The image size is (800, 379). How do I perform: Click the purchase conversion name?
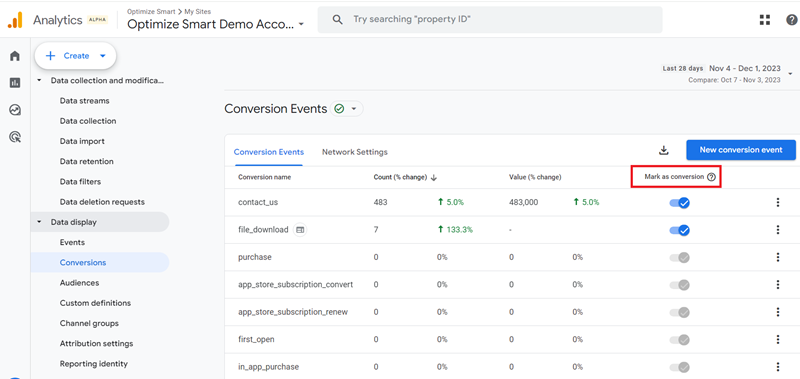(x=255, y=258)
